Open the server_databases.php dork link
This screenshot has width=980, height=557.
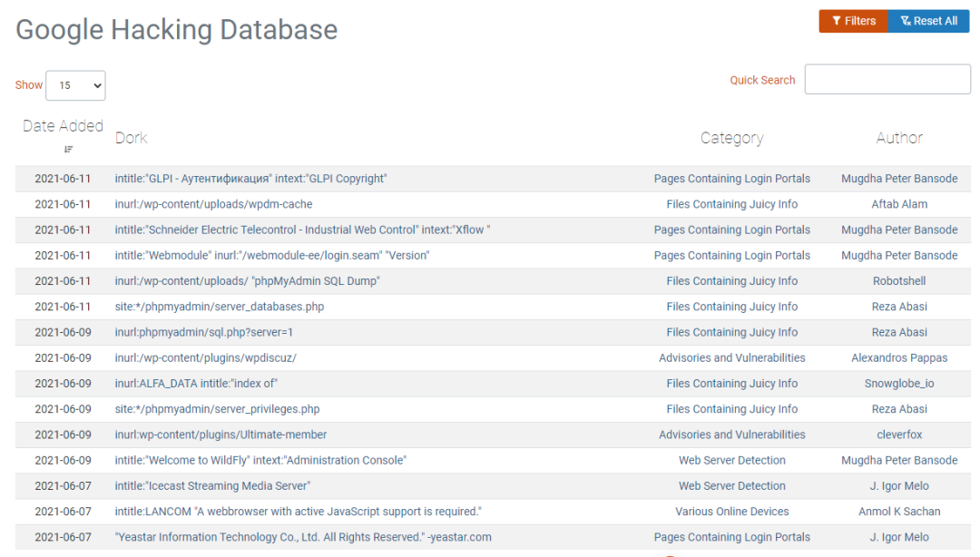pyautogui.click(x=220, y=307)
